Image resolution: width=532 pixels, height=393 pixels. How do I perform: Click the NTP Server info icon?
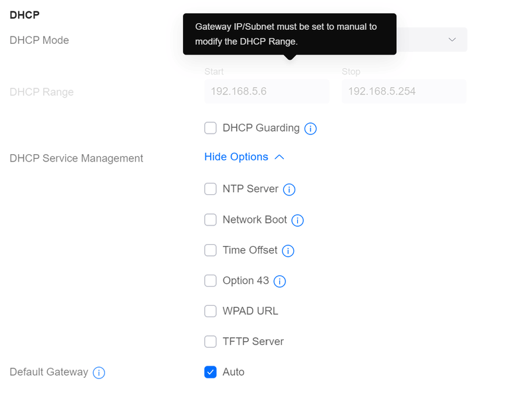(x=289, y=190)
